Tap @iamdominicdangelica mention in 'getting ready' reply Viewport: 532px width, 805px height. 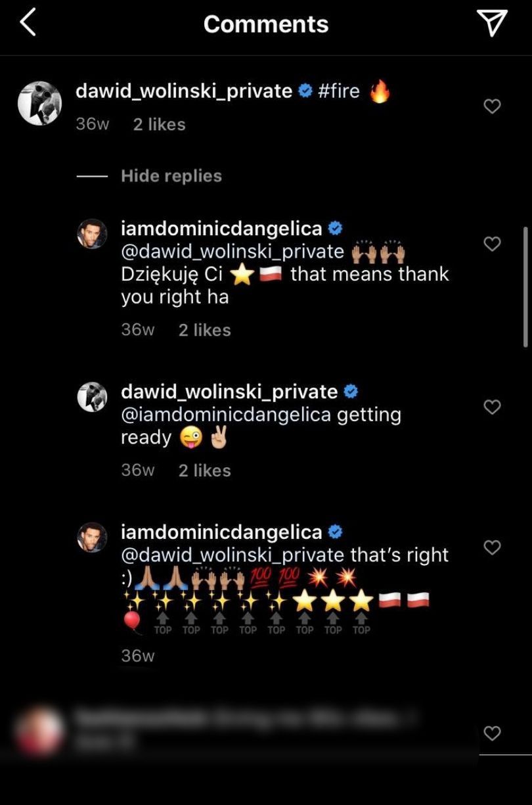pos(226,415)
